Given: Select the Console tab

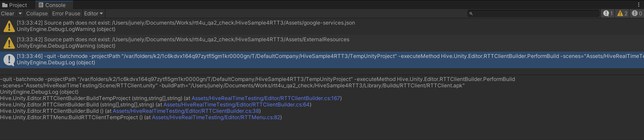Looking at the screenshot, I should click(x=55, y=5).
